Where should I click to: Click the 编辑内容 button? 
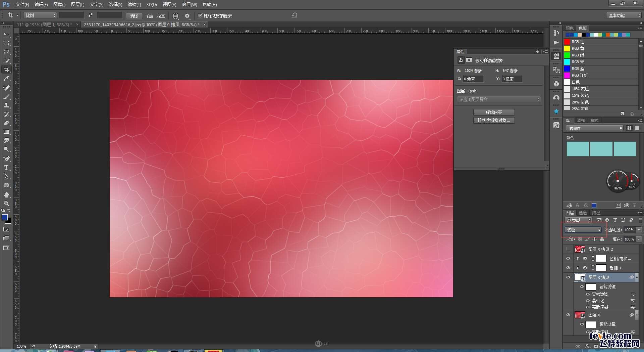tap(494, 112)
